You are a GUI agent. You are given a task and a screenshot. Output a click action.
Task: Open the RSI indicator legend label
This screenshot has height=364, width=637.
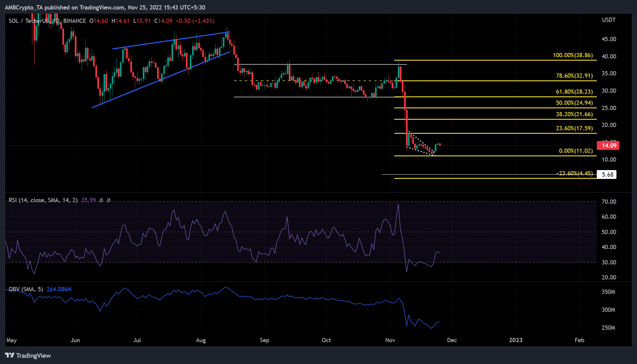43,200
